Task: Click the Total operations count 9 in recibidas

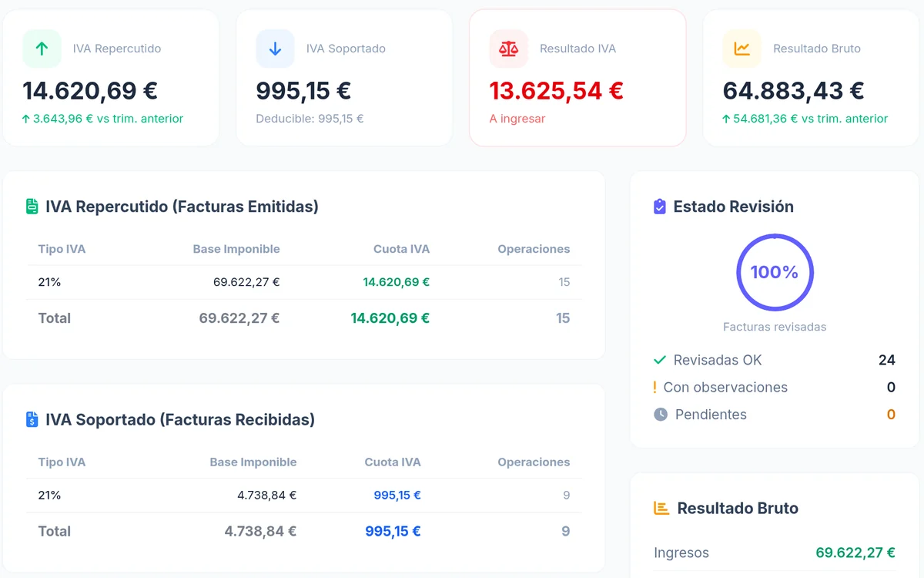Action: [x=566, y=531]
